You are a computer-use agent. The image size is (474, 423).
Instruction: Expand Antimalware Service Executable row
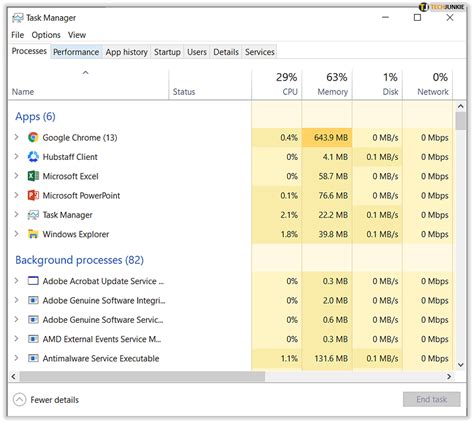point(16,358)
